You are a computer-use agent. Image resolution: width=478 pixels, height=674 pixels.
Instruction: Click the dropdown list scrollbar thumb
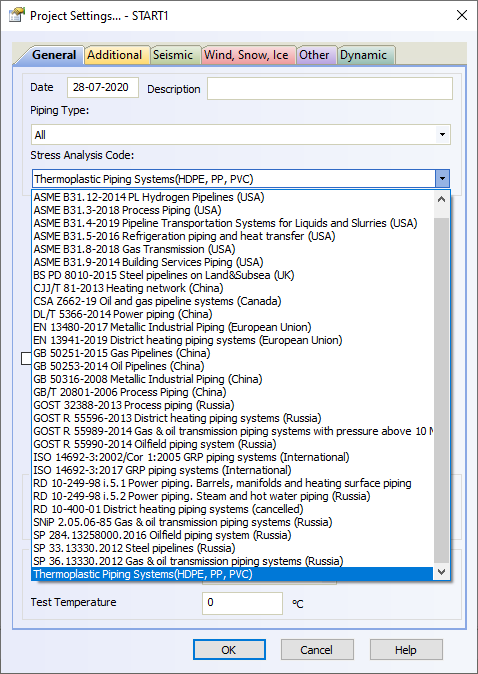(441, 390)
